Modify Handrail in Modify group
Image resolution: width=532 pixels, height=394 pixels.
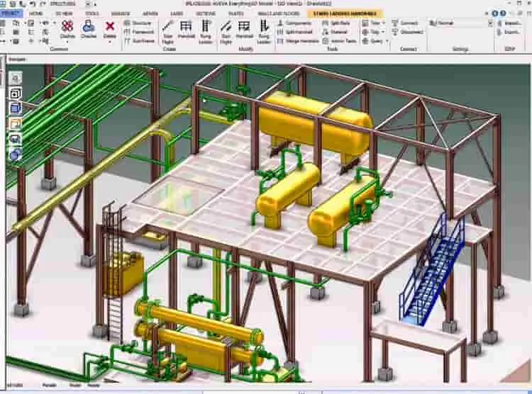[x=244, y=30]
